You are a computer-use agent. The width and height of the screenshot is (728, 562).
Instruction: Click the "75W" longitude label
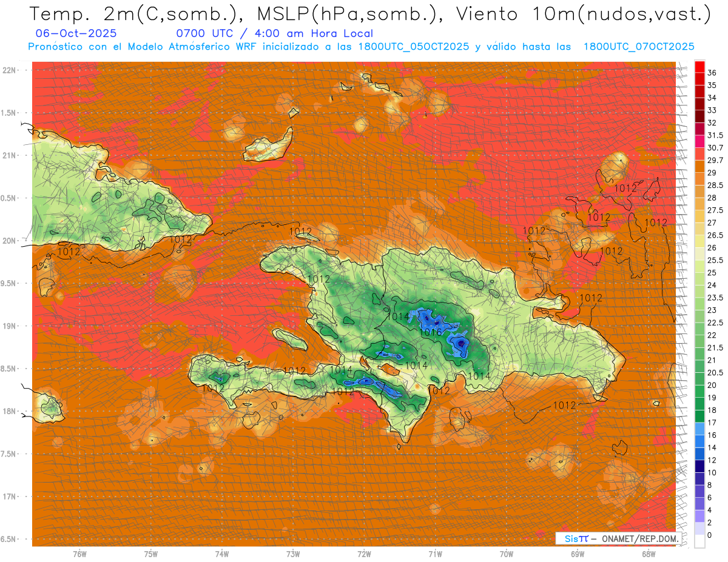click(151, 554)
